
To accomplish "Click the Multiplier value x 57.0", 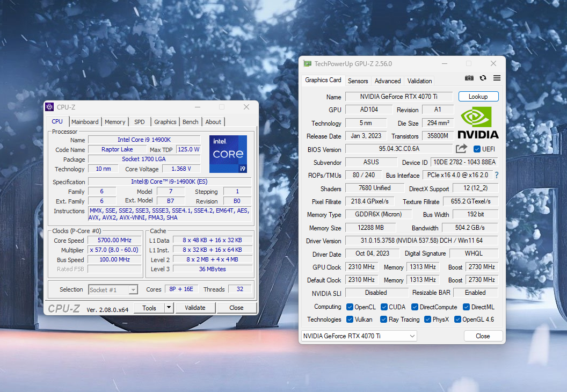I will 114,250.
